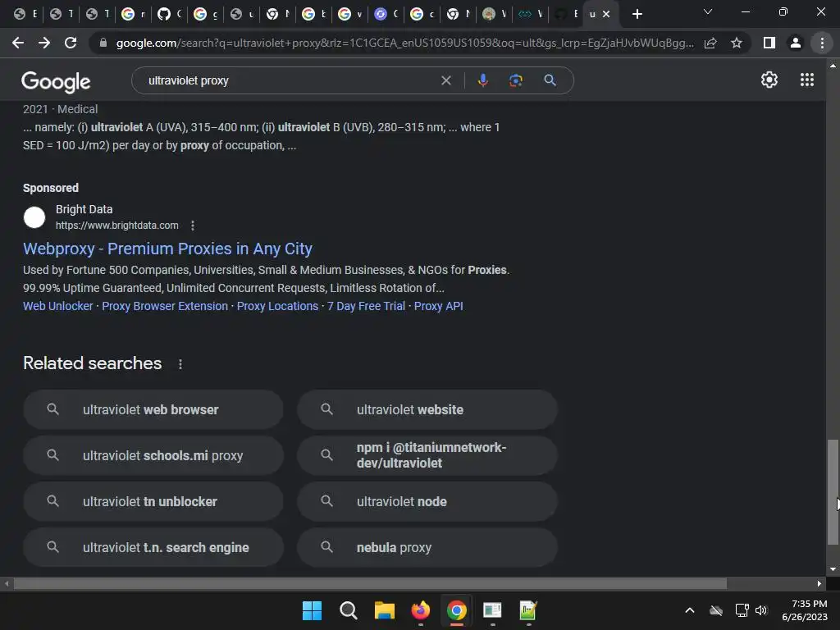Screen dimensions: 840x630
Task: Open the Windows Start menu
Action: point(312,610)
